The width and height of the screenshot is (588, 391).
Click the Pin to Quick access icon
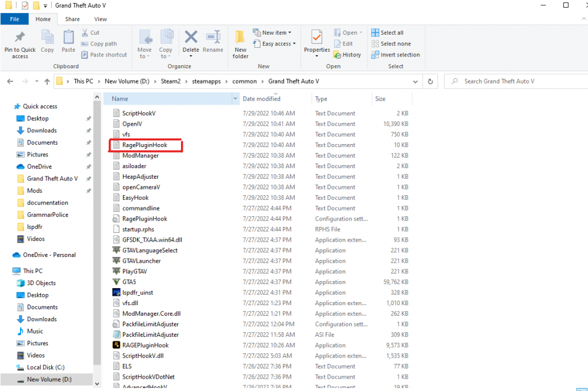[20, 37]
